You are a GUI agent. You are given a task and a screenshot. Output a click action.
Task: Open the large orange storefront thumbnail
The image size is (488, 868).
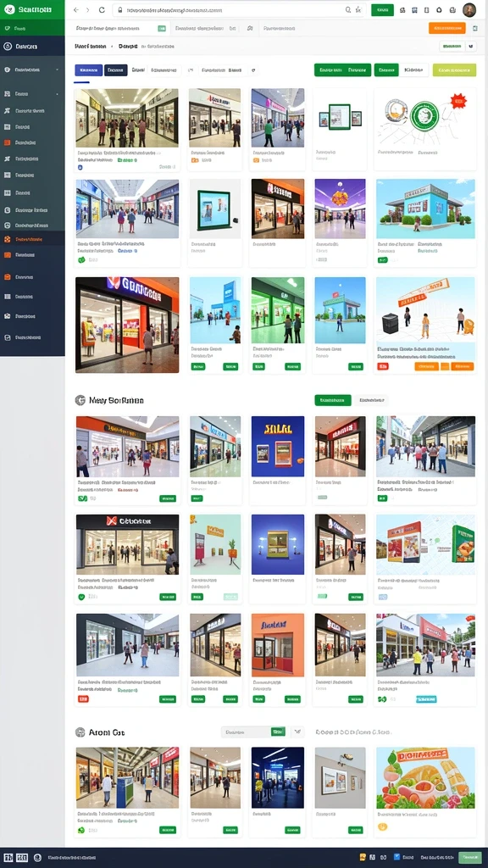pyautogui.click(x=127, y=325)
